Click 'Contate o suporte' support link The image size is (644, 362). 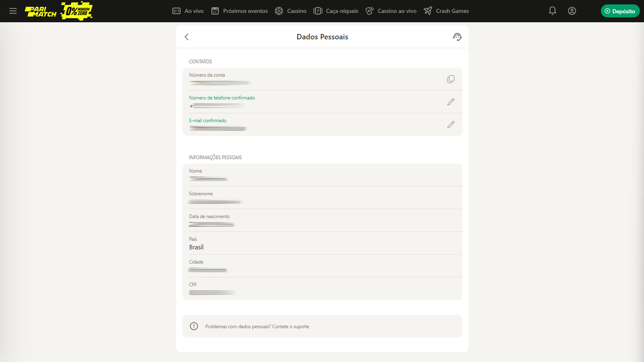point(290,326)
